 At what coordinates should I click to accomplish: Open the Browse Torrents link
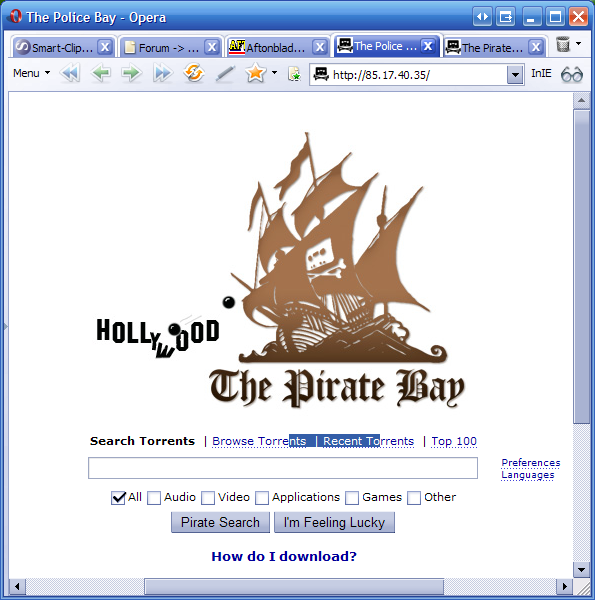tap(259, 441)
